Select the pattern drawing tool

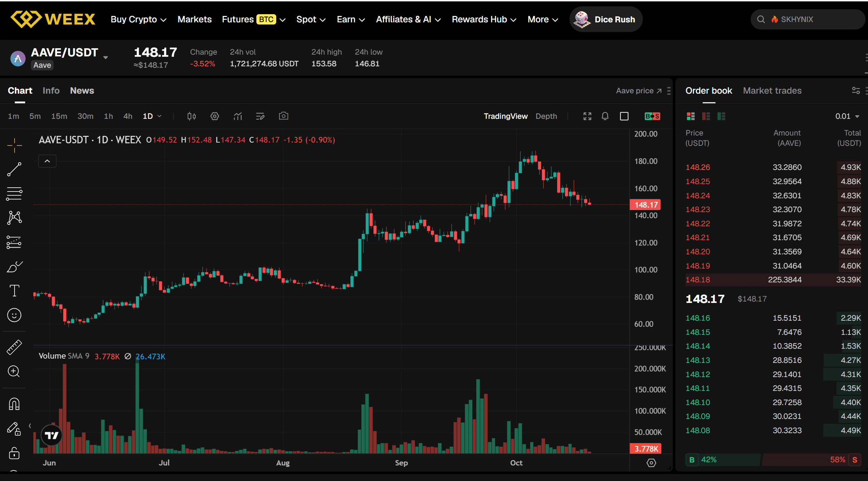14,218
